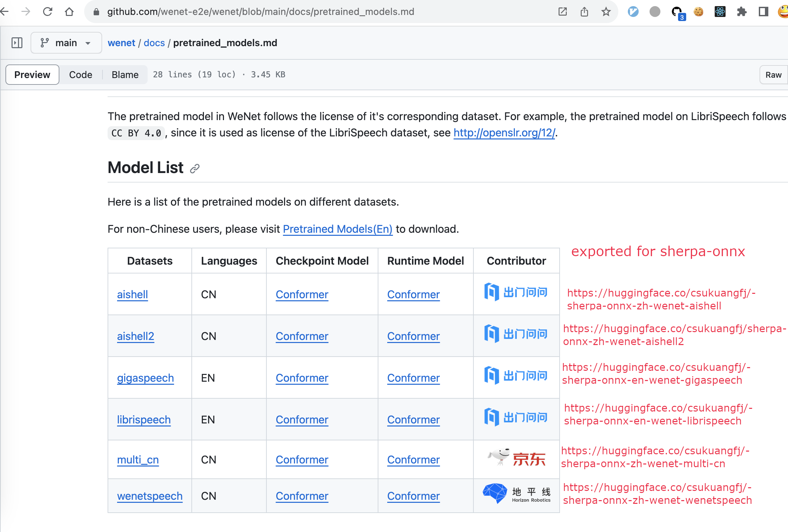Click the docs breadcrumb folder

pyautogui.click(x=154, y=43)
